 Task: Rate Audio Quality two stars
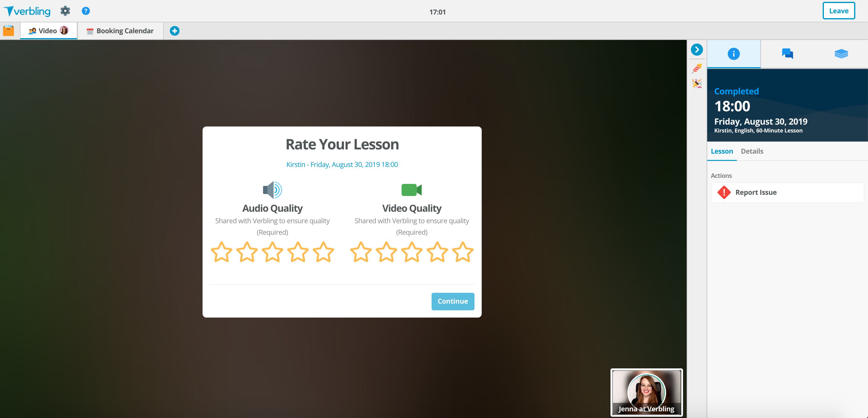247,252
